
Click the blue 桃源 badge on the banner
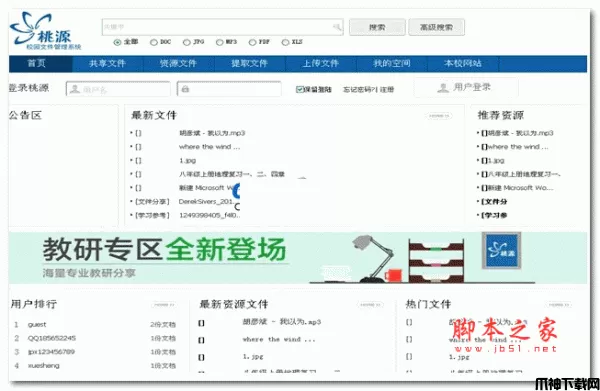coord(501,250)
